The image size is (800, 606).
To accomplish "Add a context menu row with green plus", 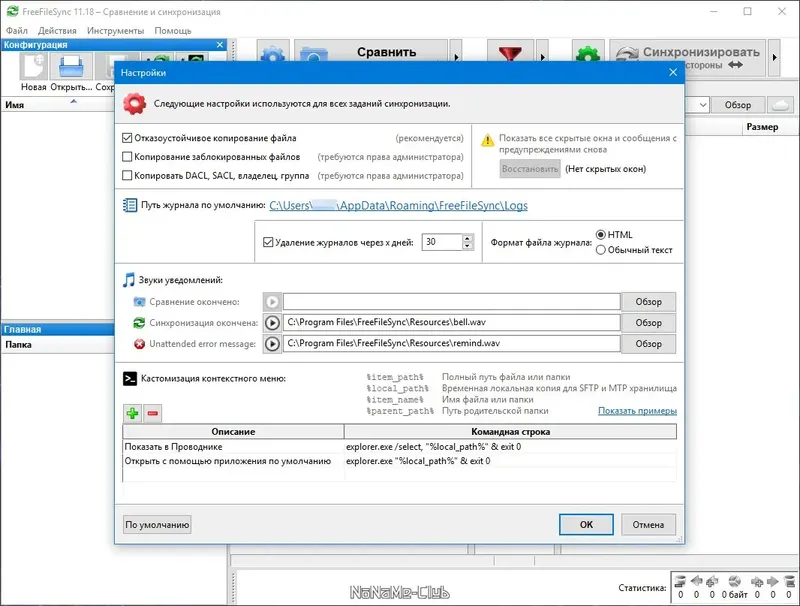I will pyautogui.click(x=133, y=413).
